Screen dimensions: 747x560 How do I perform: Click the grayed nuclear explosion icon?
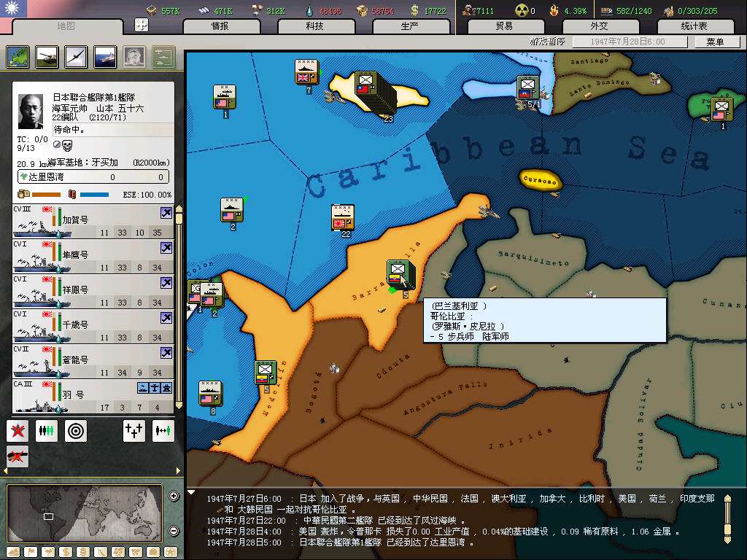[x=134, y=57]
